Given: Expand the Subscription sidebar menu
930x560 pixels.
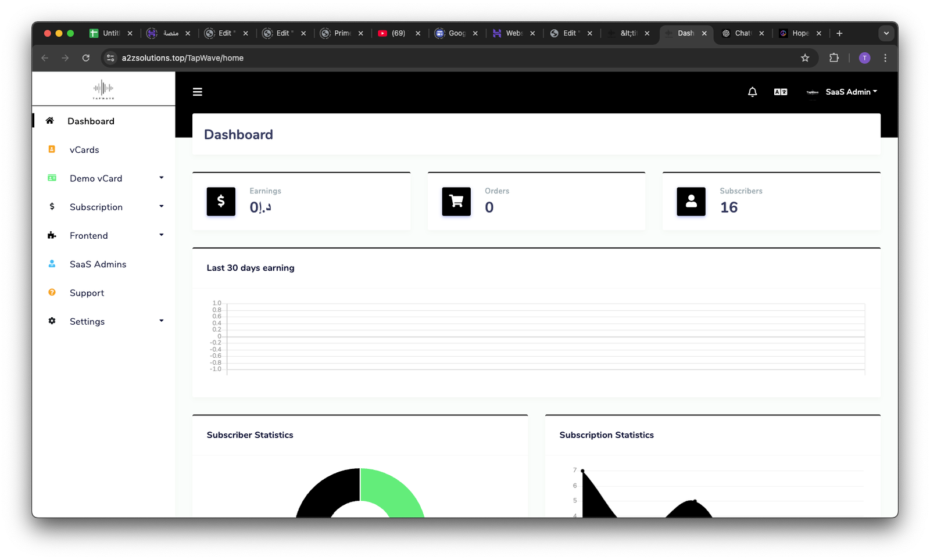Looking at the screenshot, I should click(96, 207).
